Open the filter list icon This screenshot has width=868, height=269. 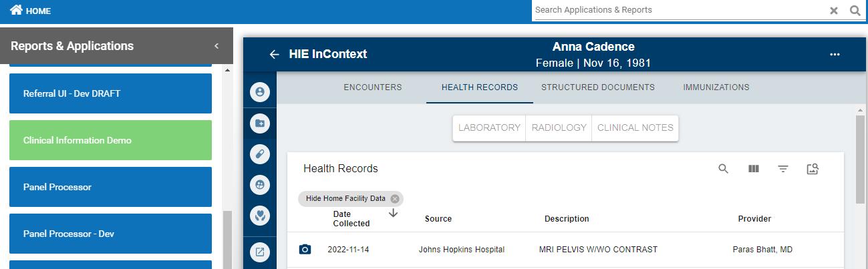pos(783,169)
